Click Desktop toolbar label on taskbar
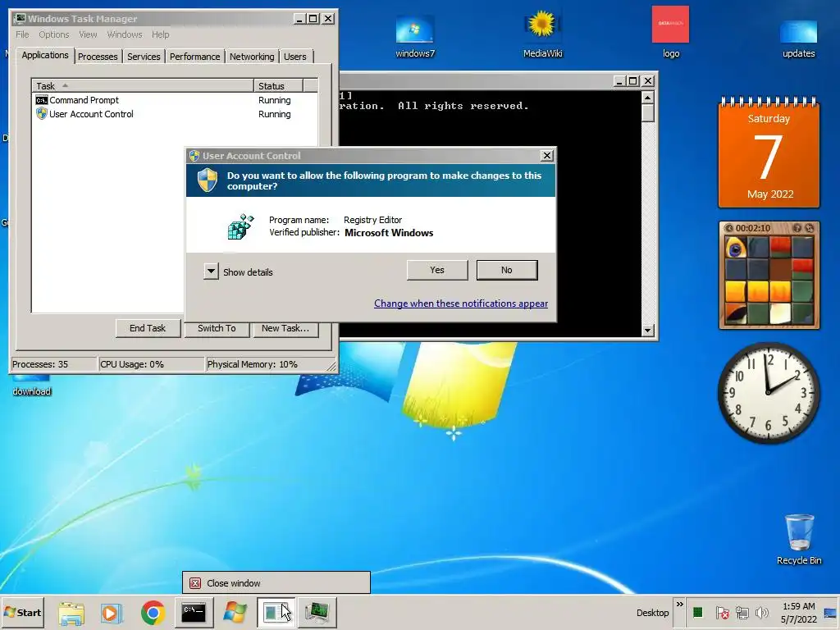 652,613
